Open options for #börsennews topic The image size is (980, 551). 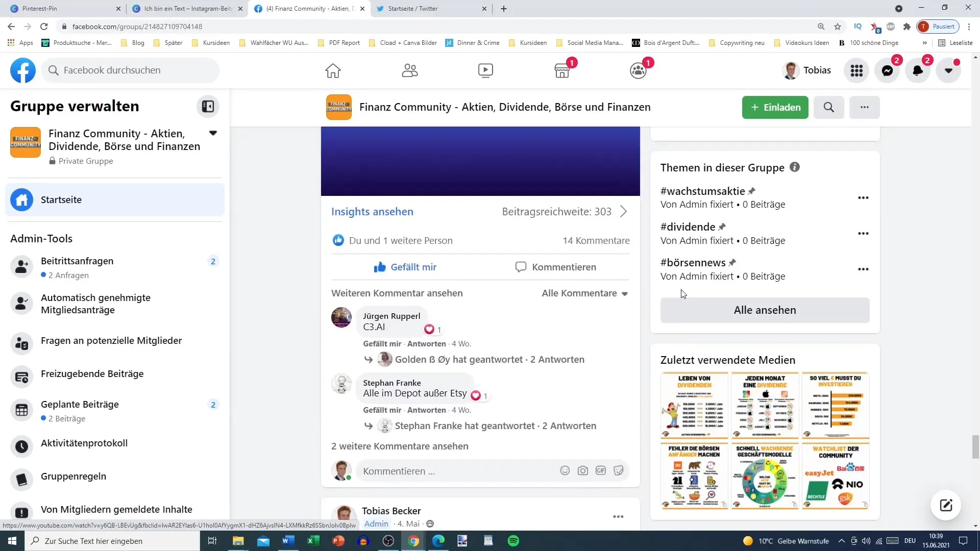[863, 269]
